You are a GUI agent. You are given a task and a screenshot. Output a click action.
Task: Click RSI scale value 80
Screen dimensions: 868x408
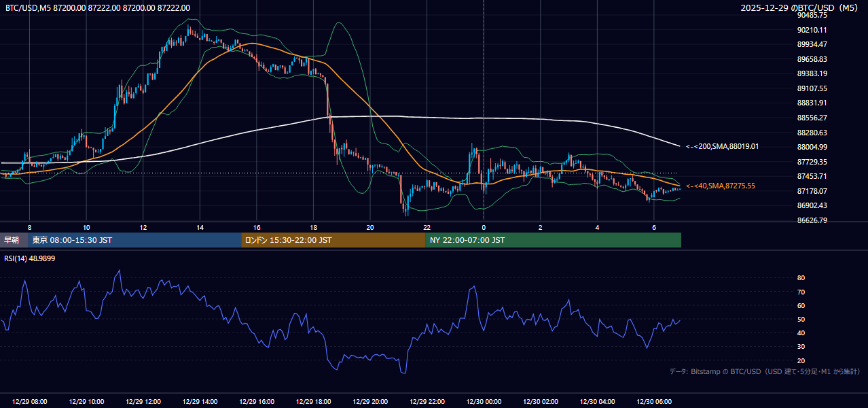click(x=801, y=278)
